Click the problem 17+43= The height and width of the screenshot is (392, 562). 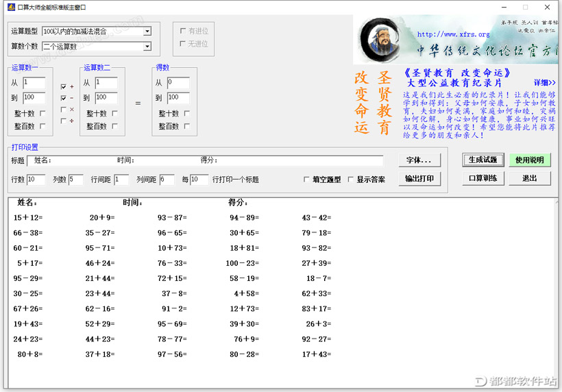pos(317,354)
